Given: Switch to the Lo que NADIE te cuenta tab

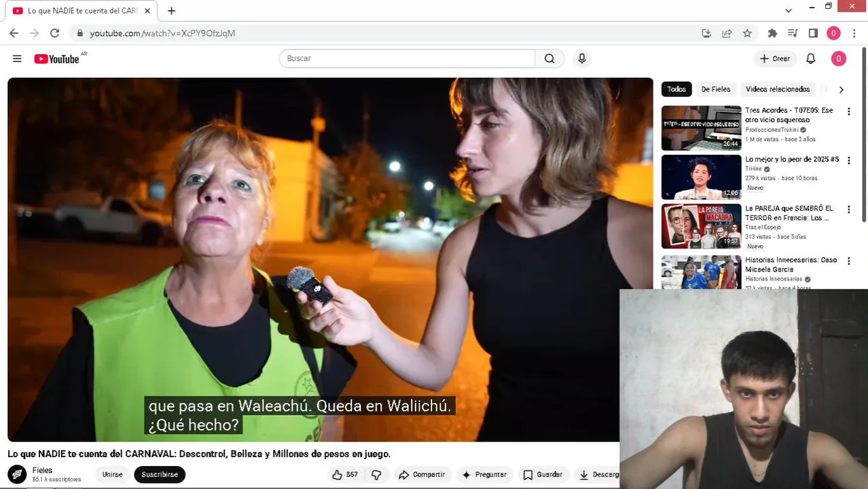Looking at the screenshot, I should [80, 11].
